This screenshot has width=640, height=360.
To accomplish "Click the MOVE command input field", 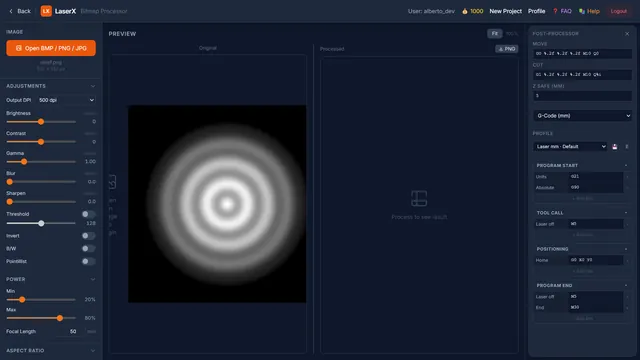I will 582,53.
